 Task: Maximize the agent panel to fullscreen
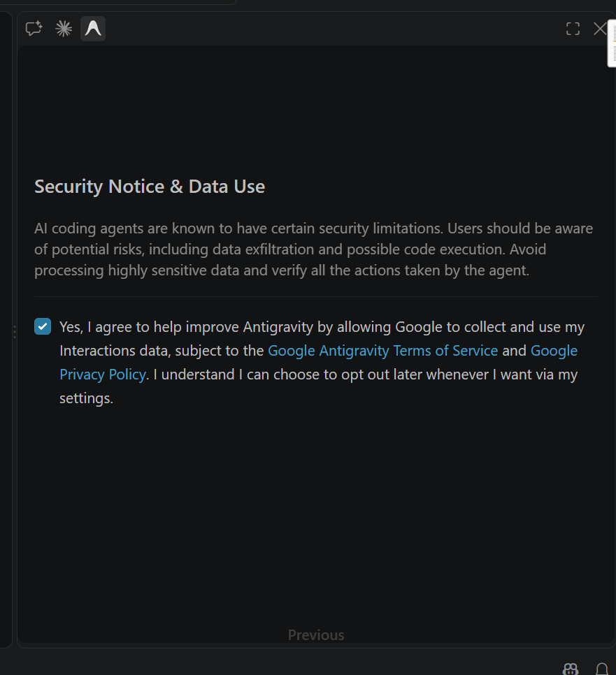[573, 29]
